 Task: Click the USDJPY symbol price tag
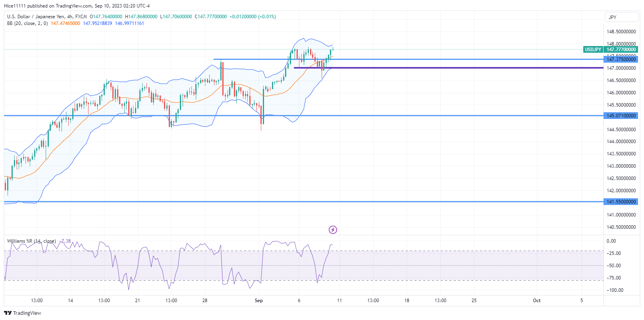593,50
